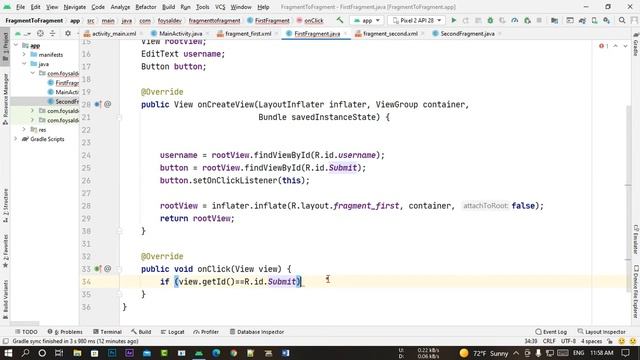Open the Android project view dropdown
Image resolution: width=640 pixels, height=360 pixels.
23,33
